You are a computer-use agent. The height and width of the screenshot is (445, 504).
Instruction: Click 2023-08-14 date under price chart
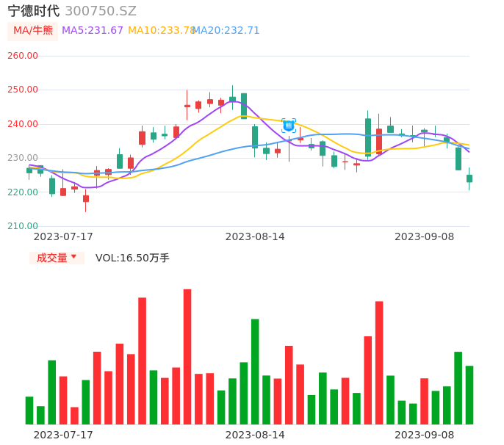click(x=255, y=236)
